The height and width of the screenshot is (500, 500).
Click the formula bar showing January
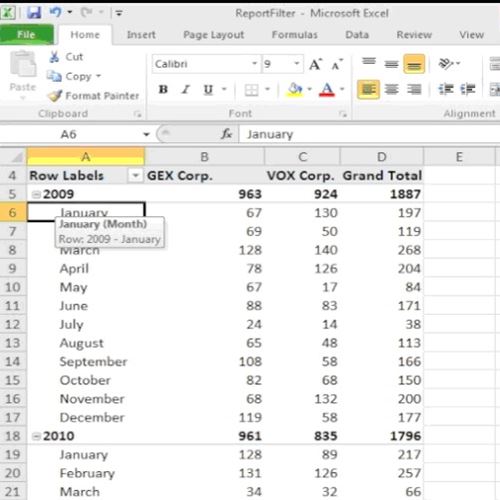click(x=369, y=134)
